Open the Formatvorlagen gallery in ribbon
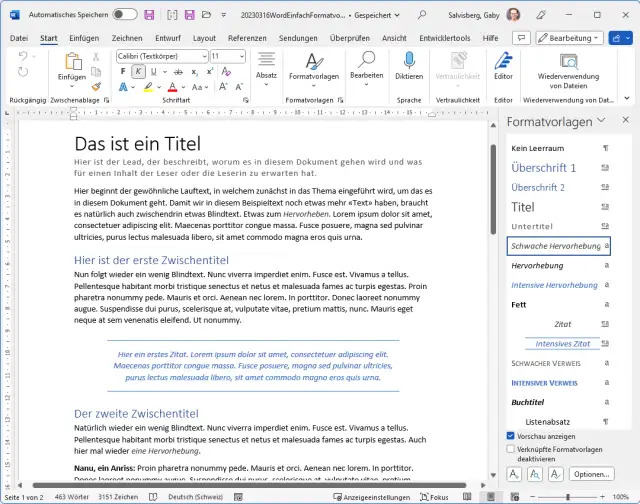The width and height of the screenshot is (640, 504). click(314, 62)
